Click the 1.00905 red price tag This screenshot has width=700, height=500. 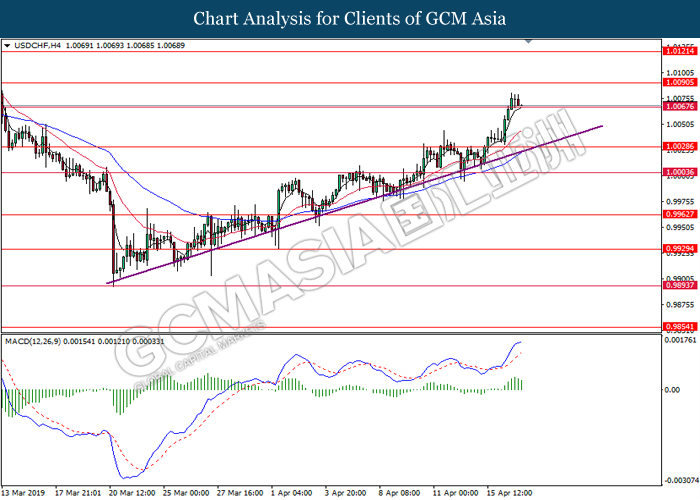(679, 83)
